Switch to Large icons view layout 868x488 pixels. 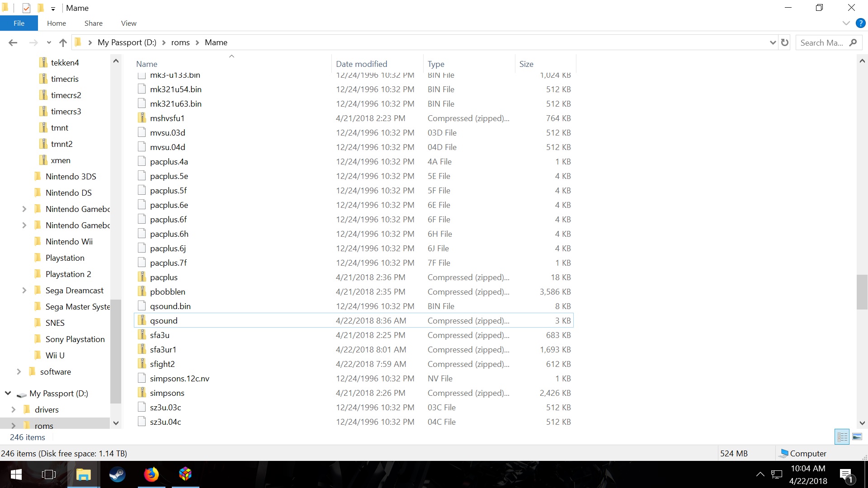[x=857, y=437]
